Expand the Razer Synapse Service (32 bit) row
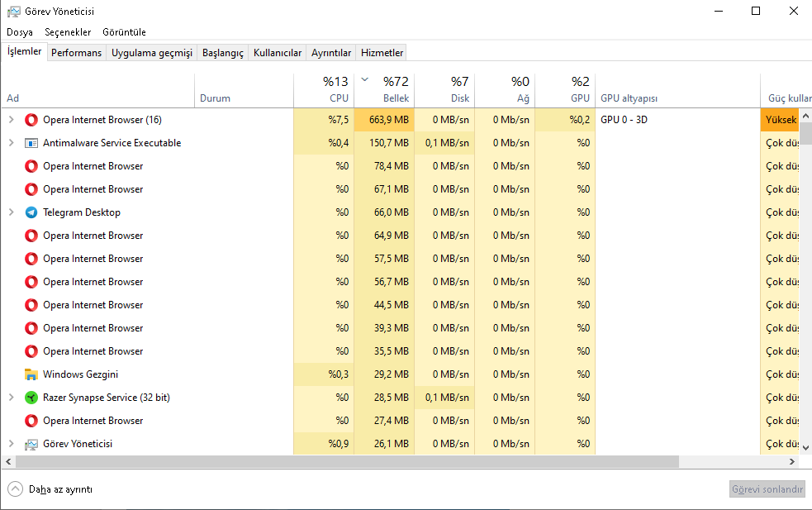 (x=11, y=398)
